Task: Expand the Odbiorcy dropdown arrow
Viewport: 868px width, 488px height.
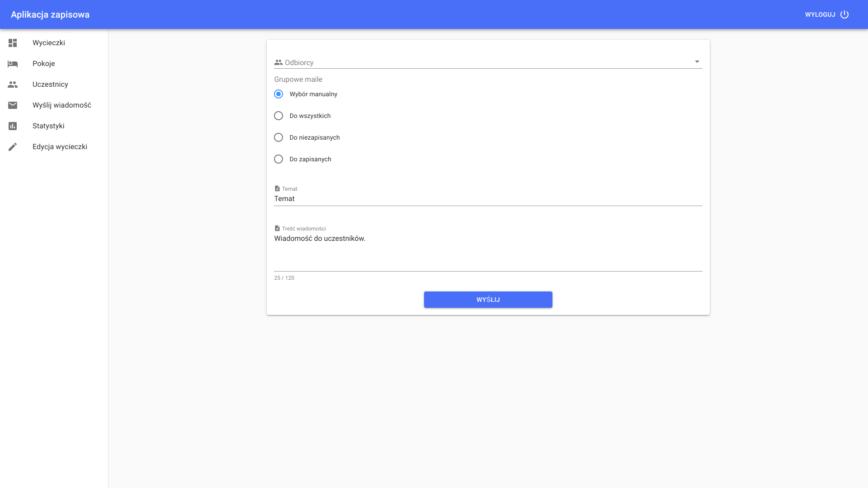Action: (697, 62)
